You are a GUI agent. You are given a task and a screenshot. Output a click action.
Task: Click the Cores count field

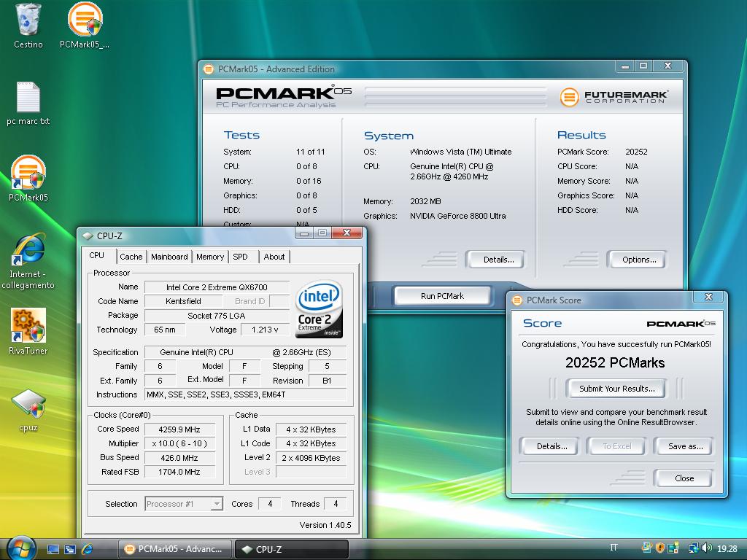[x=270, y=503]
